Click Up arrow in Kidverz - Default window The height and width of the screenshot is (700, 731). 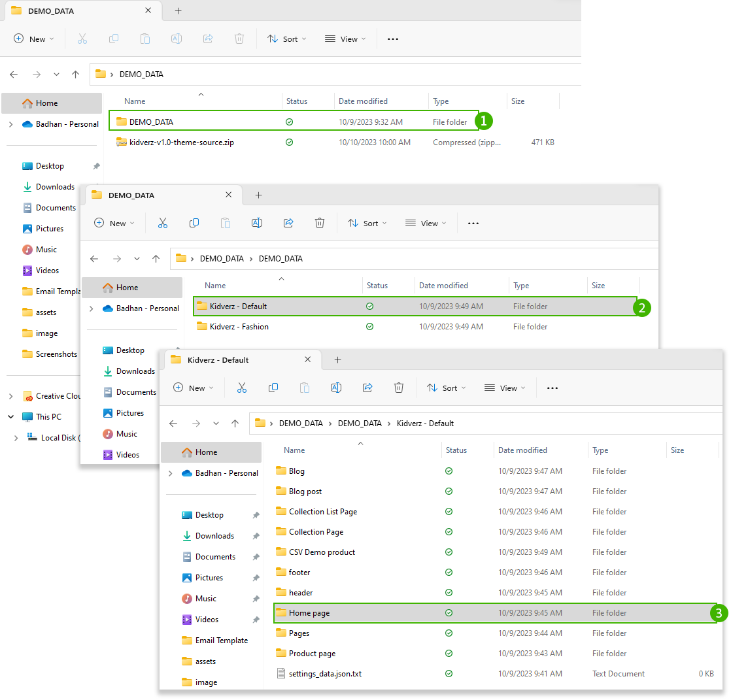click(x=235, y=423)
